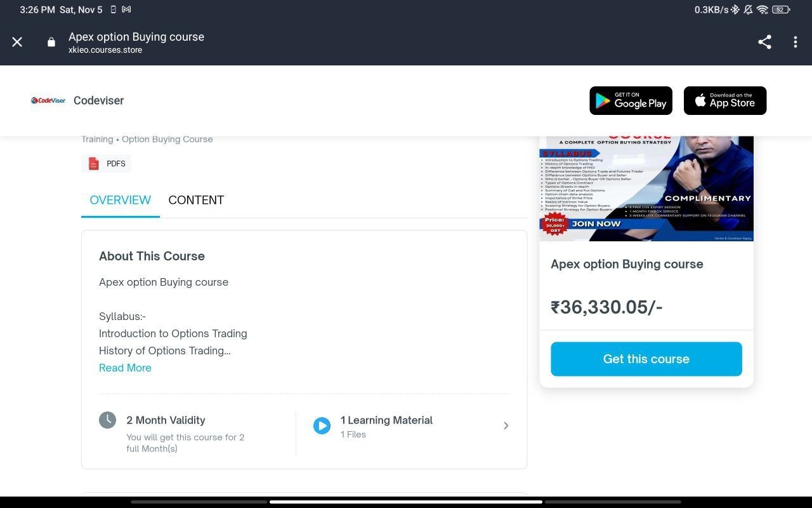This screenshot has width=812, height=508.
Task: Click the Codeviser brand name
Action: [x=99, y=100]
